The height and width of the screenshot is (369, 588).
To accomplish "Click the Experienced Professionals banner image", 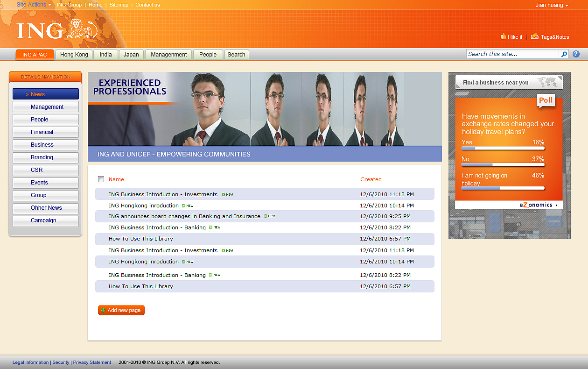I will tap(265, 109).
